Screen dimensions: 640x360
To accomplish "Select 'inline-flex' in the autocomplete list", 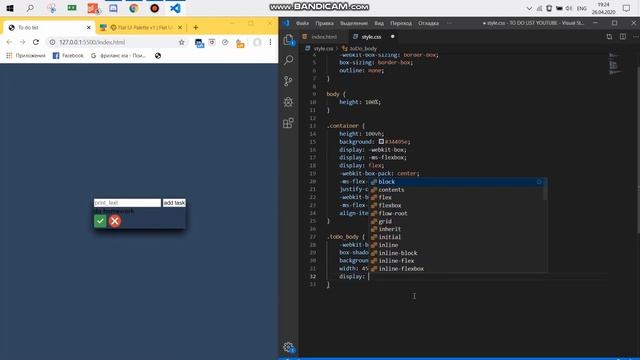I will 457,261.
